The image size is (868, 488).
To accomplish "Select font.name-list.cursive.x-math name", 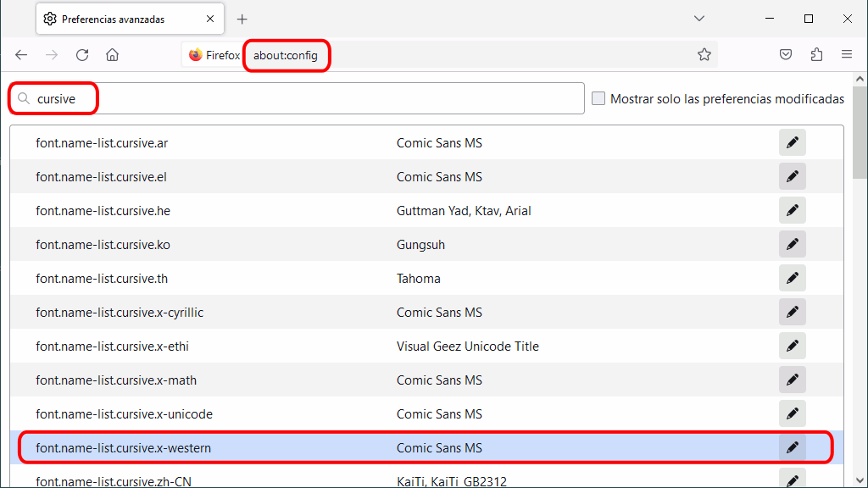I will tap(116, 380).
